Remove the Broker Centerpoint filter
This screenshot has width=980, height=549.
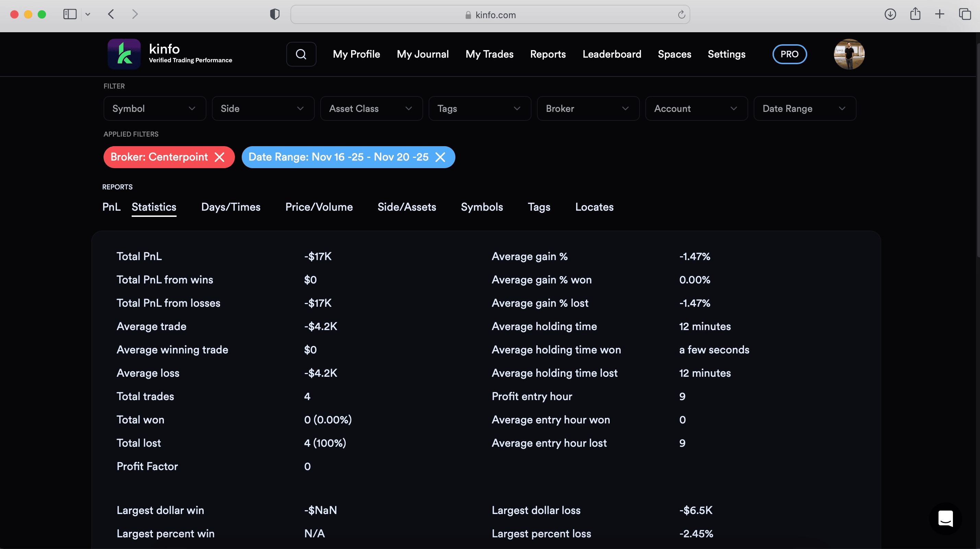[x=219, y=157]
